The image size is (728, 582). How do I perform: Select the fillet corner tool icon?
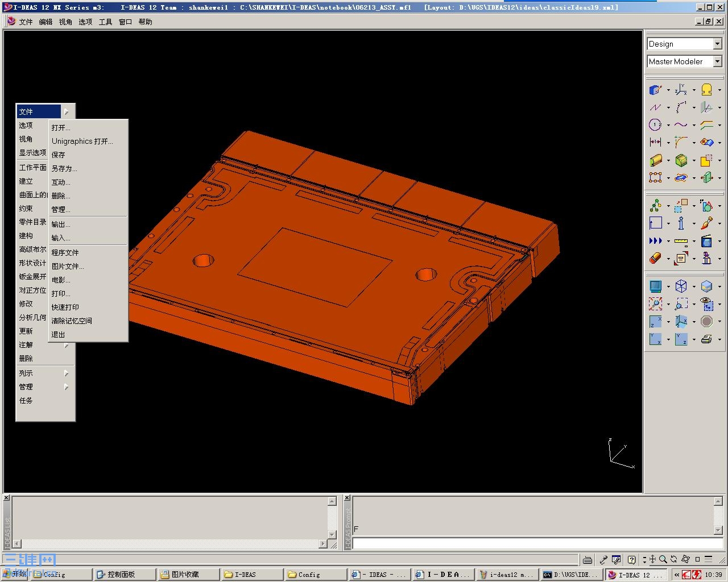pyautogui.click(x=681, y=142)
